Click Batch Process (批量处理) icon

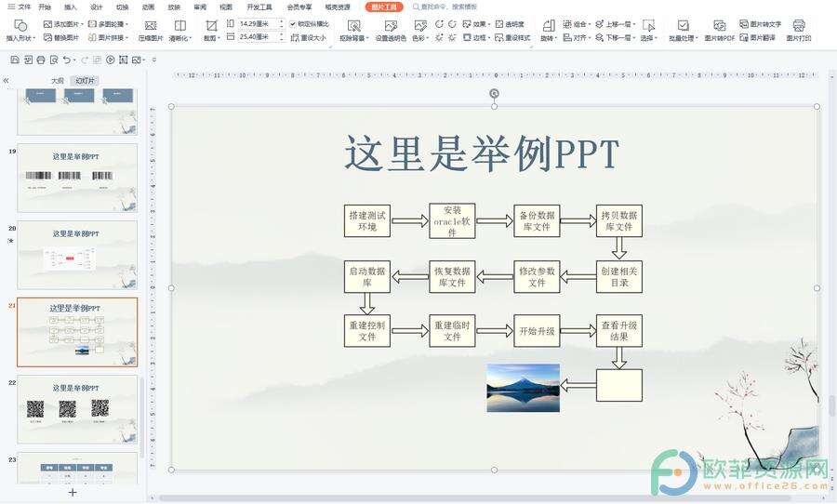tap(683, 26)
